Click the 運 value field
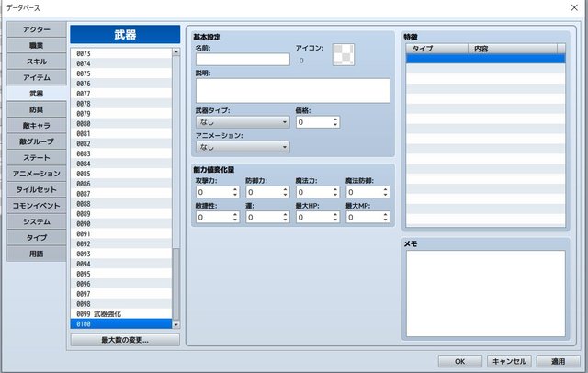Viewport: 588px width, 373px height. (x=264, y=218)
